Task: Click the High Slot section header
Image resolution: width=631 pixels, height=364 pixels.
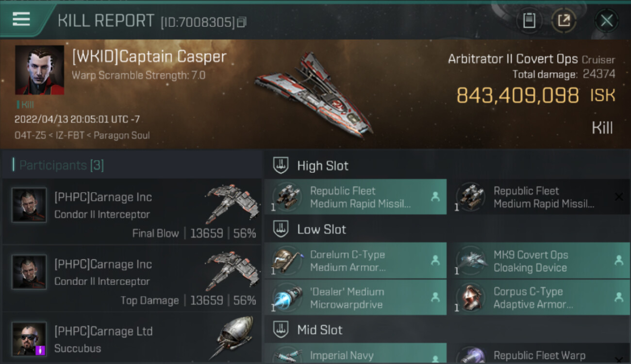Action: tap(447, 165)
